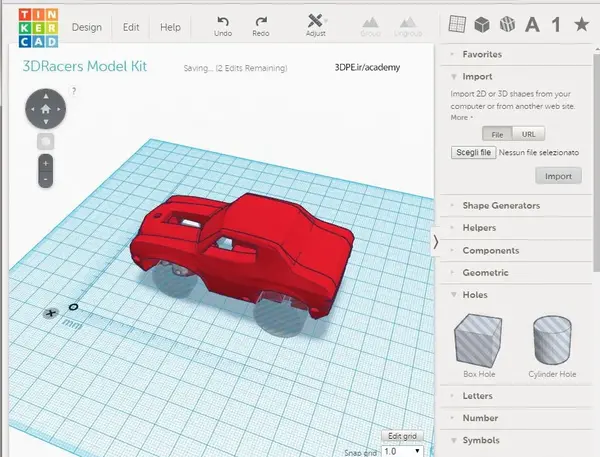Image resolution: width=600 pixels, height=457 pixels.
Task: Click the 3DRacers Model Kit title
Action: click(x=85, y=66)
